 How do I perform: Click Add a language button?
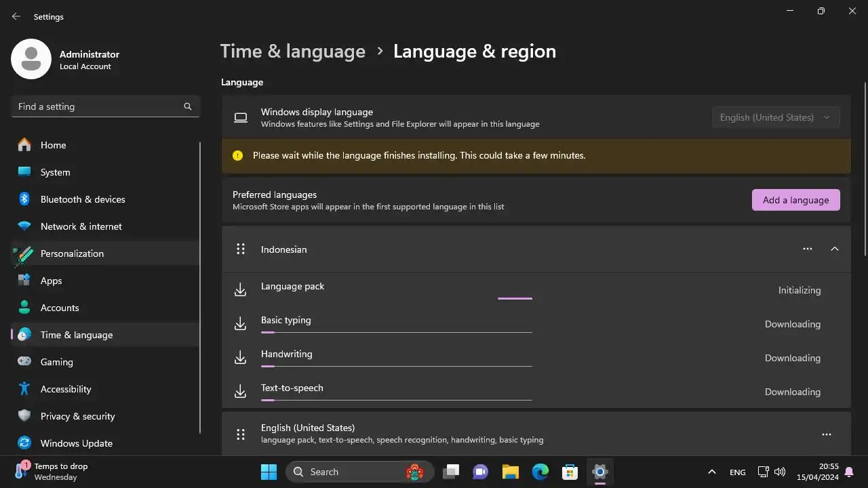point(796,200)
